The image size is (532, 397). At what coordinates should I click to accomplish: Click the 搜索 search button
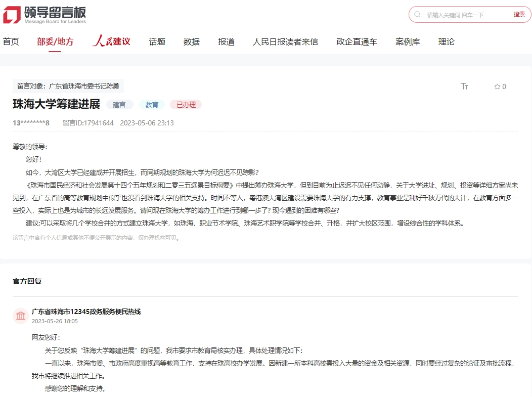pos(520,15)
